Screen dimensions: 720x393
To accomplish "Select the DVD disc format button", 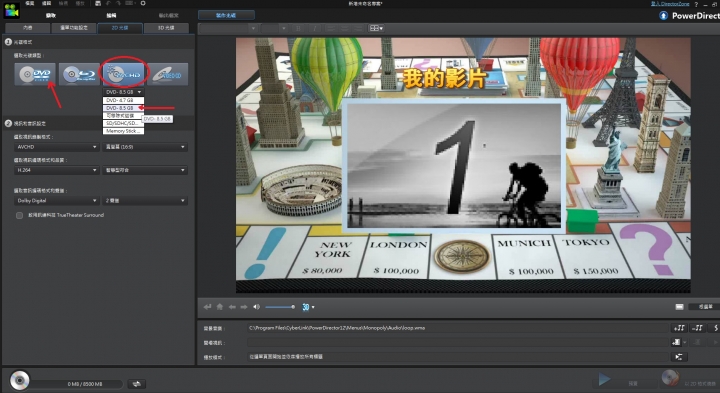I will 35,74.
